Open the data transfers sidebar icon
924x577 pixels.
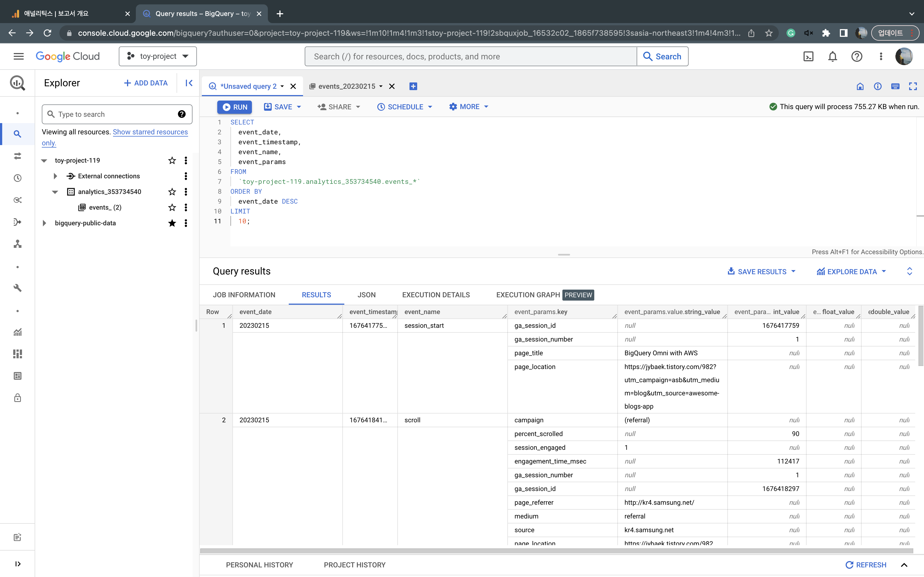pos(18,156)
